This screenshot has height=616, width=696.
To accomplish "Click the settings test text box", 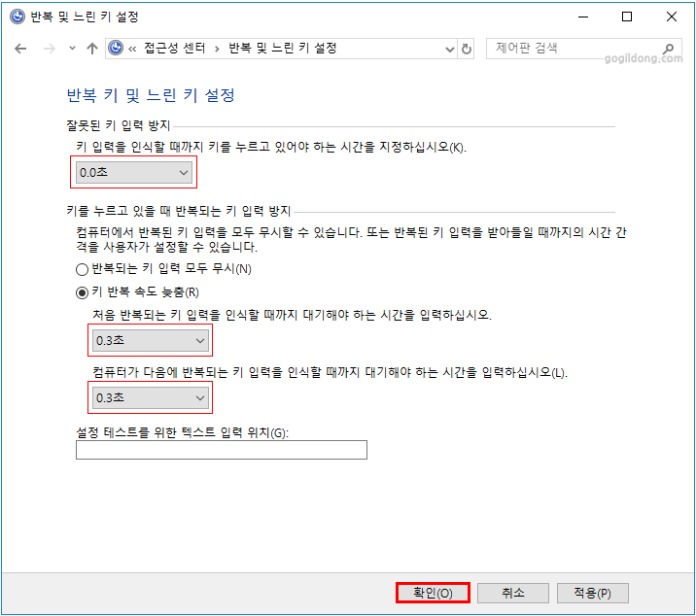I will tap(222, 450).
